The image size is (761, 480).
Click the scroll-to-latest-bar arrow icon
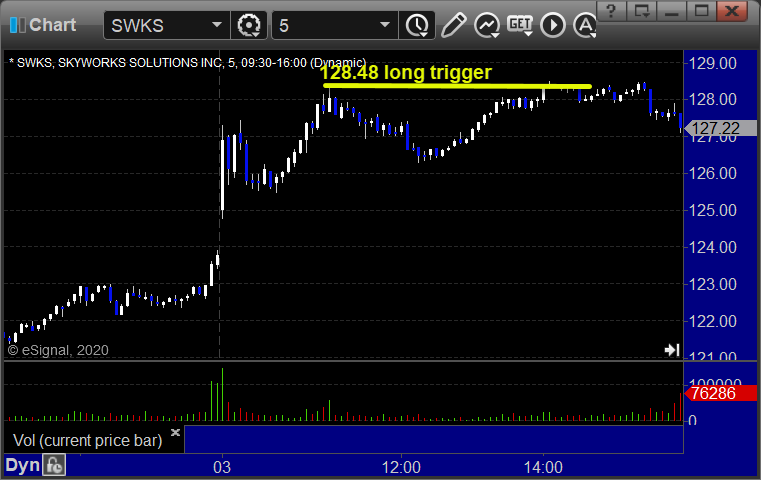[x=672, y=350]
